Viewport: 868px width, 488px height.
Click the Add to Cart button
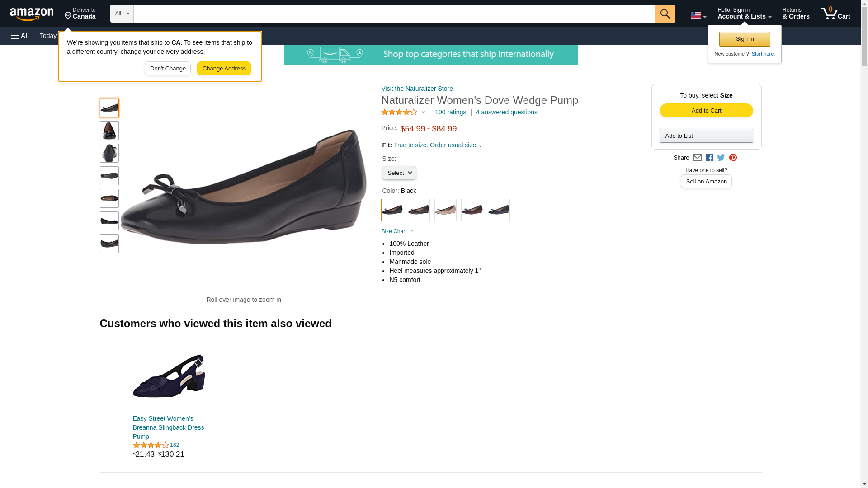706,111
